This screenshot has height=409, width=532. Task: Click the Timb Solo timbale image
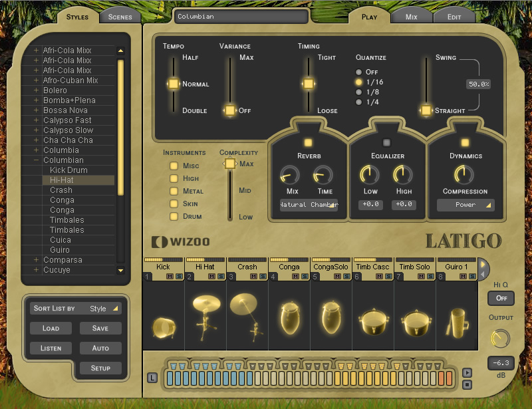point(416,323)
